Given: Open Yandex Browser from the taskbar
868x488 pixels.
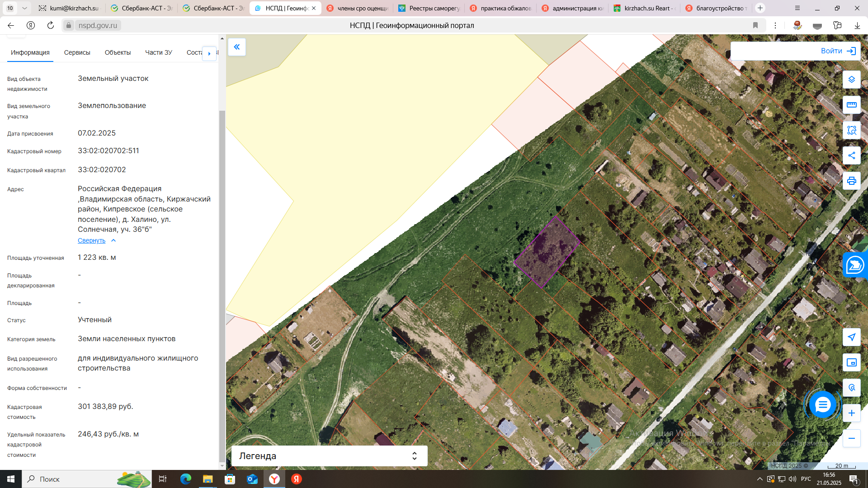Looking at the screenshot, I should (x=274, y=479).
